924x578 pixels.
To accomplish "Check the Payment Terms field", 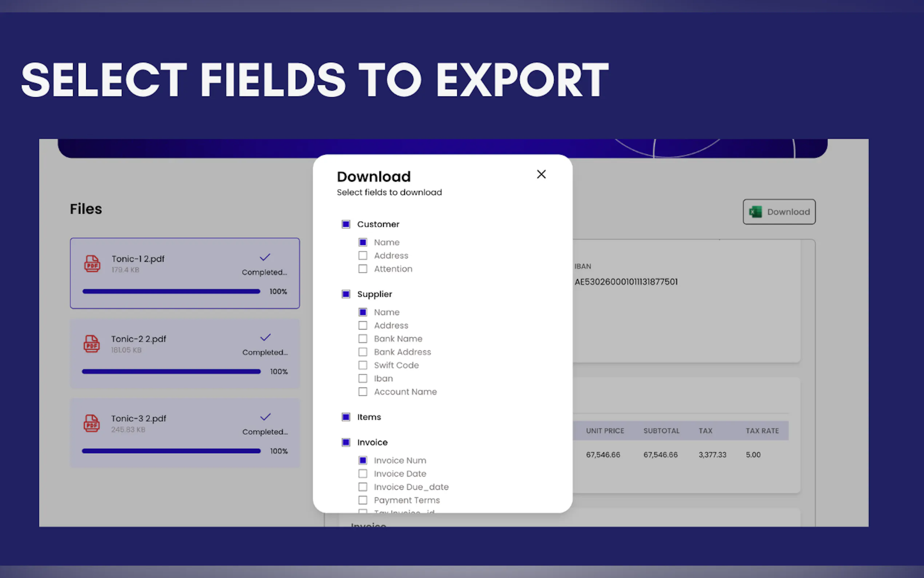I will point(362,500).
